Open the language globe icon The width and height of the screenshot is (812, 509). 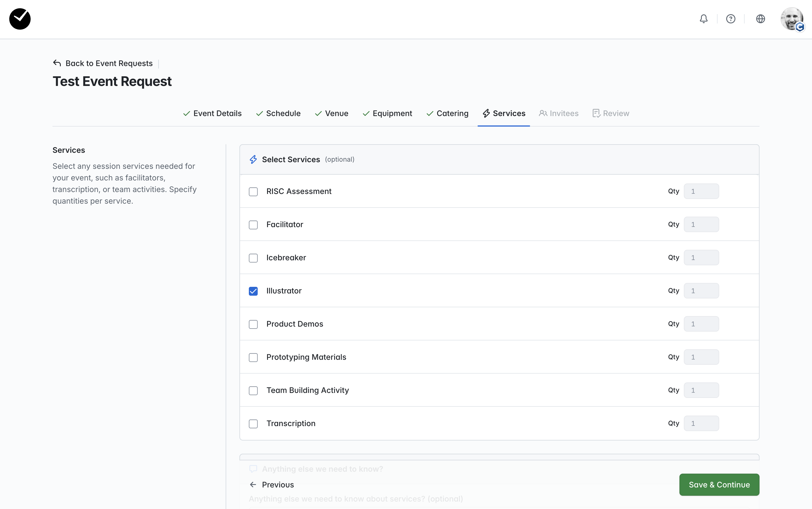click(x=761, y=19)
